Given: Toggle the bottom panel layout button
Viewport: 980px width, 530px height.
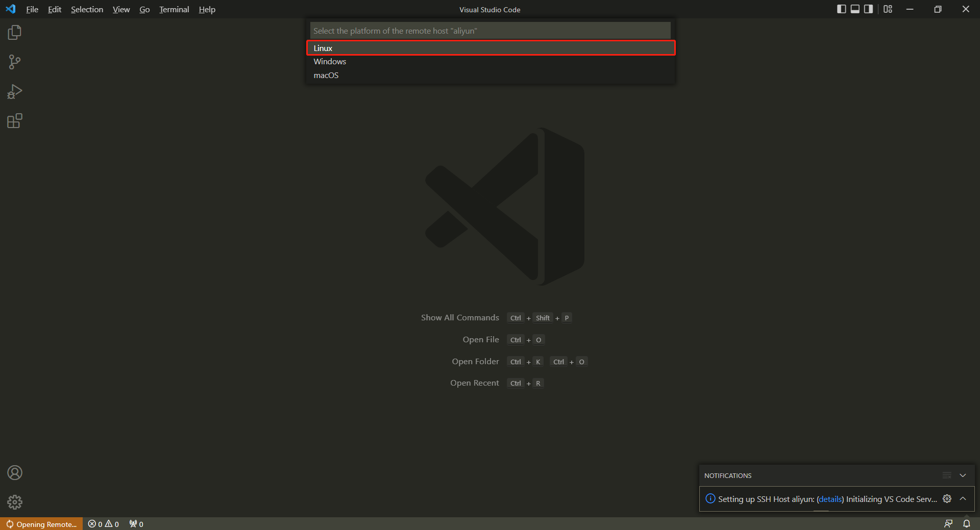Looking at the screenshot, I should pos(855,9).
